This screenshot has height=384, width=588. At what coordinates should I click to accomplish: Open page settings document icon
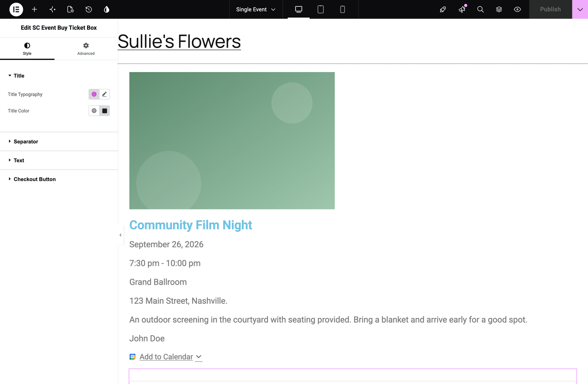click(x=71, y=9)
